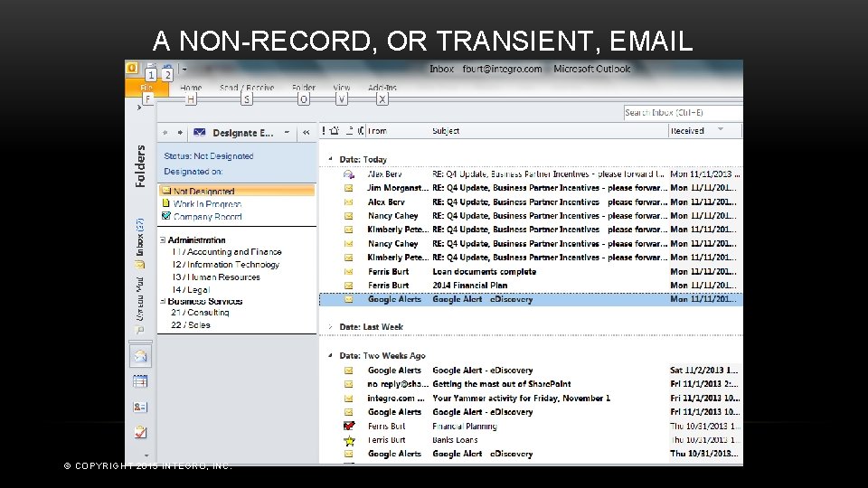Select 14 / Legal category
868x488 pixels.
click(x=191, y=289)
